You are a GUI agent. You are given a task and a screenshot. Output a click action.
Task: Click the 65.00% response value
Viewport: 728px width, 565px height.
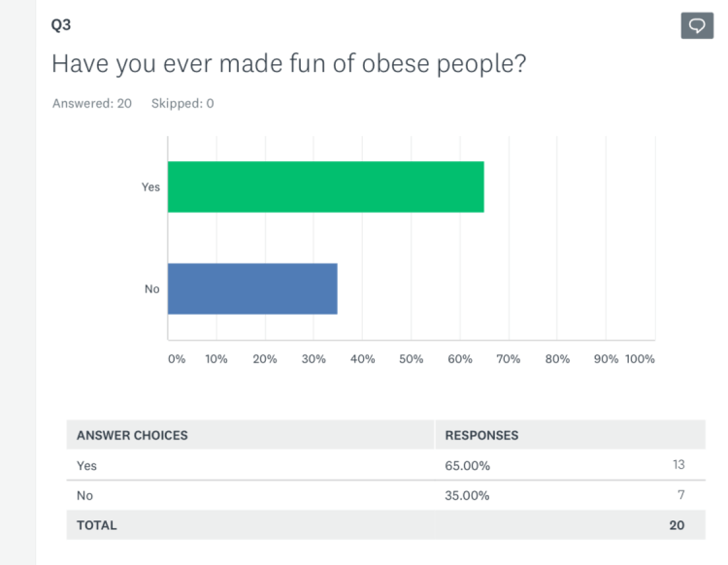[467, 465]
